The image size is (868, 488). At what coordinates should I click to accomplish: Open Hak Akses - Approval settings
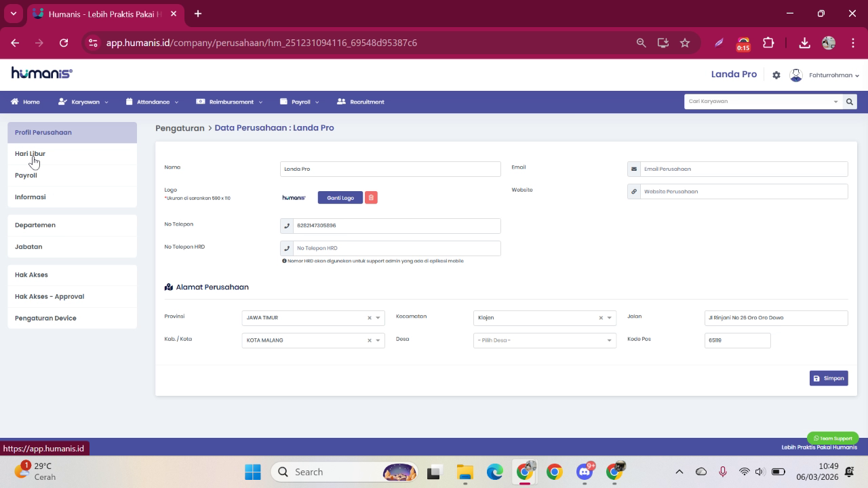(x=72, y=296)
